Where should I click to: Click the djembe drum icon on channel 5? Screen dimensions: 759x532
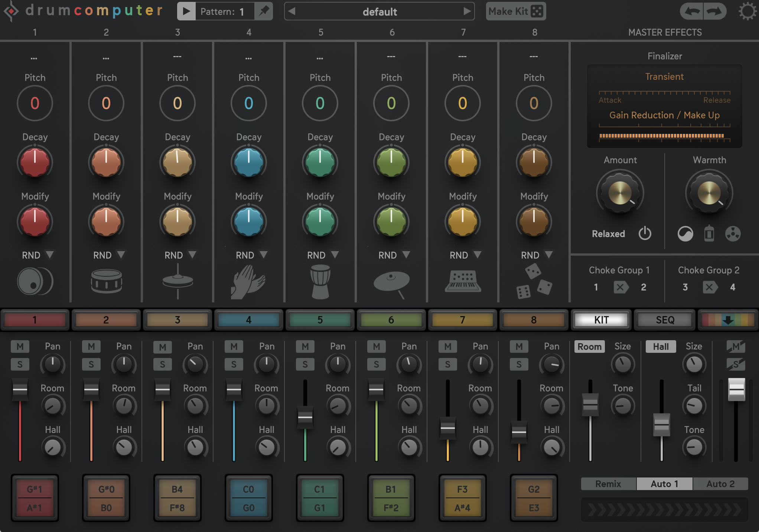click(x=320, y=282)
